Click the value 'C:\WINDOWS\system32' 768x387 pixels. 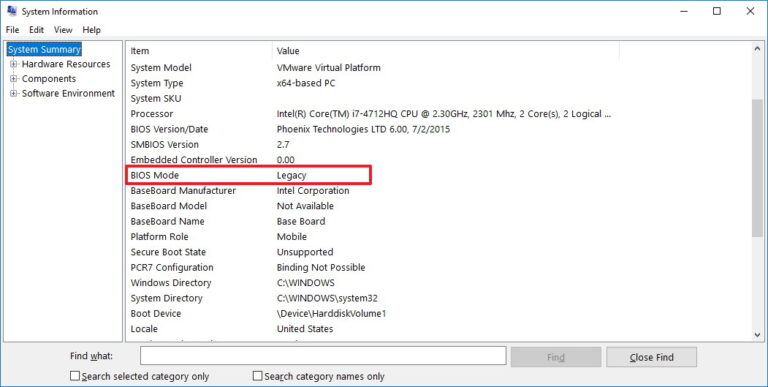click(x=327, y=298)
